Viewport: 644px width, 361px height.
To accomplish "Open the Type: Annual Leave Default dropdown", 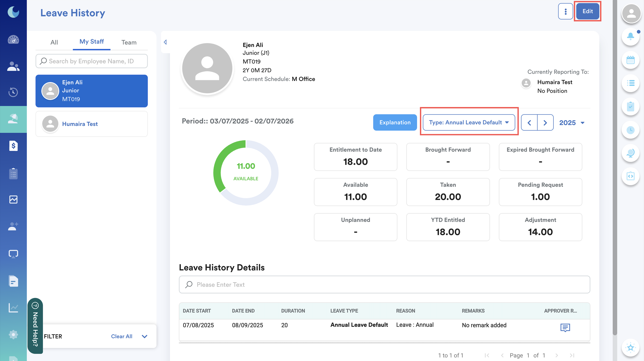I will 468,123.
